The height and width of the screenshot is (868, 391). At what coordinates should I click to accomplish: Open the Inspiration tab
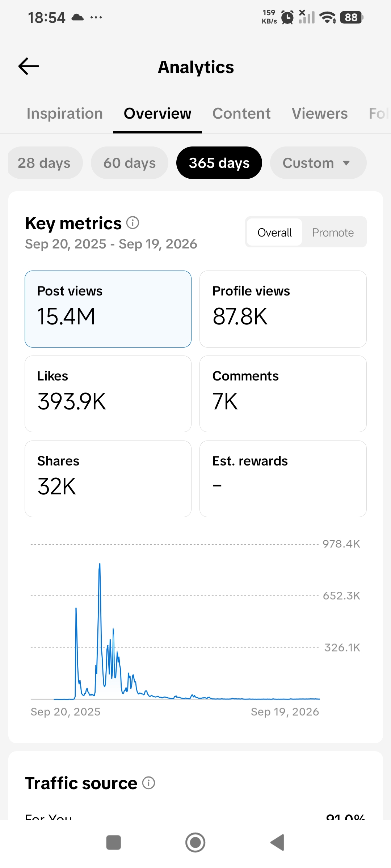click(65, 114)
